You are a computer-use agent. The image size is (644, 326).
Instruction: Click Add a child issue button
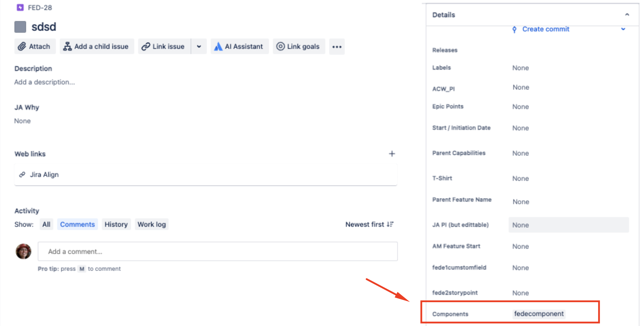pos(97,46)
